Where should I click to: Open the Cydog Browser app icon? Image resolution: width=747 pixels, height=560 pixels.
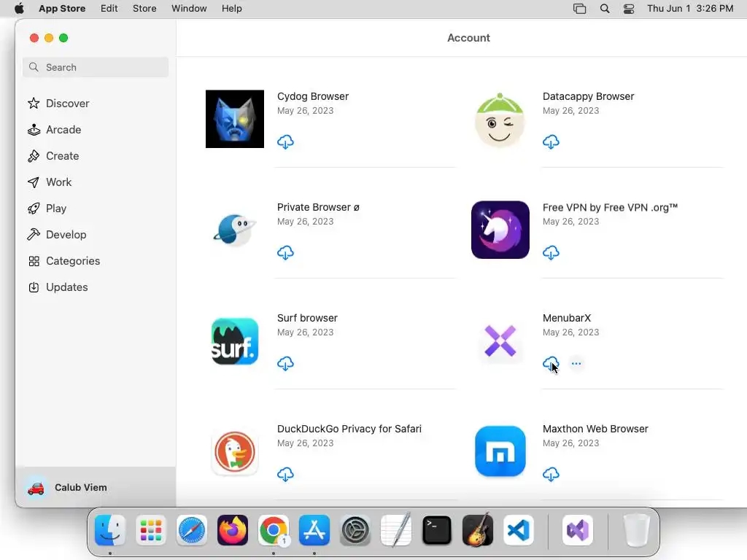[x=235, y=119]
